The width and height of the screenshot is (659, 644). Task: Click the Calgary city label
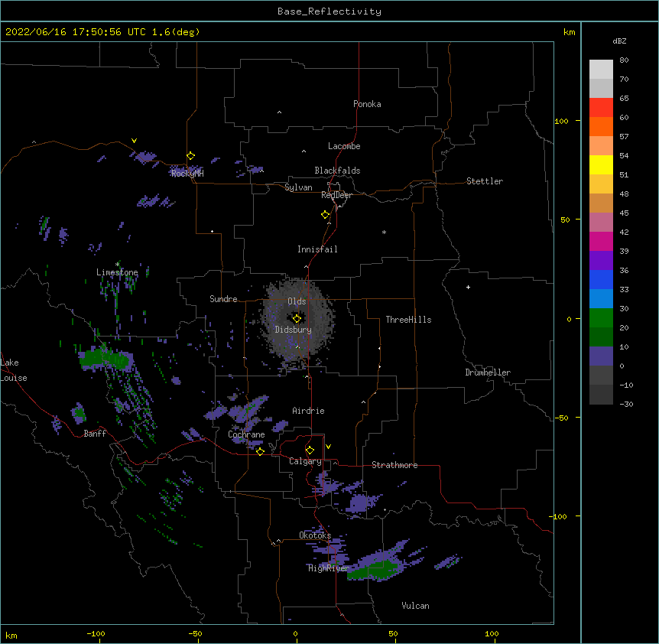305,461
